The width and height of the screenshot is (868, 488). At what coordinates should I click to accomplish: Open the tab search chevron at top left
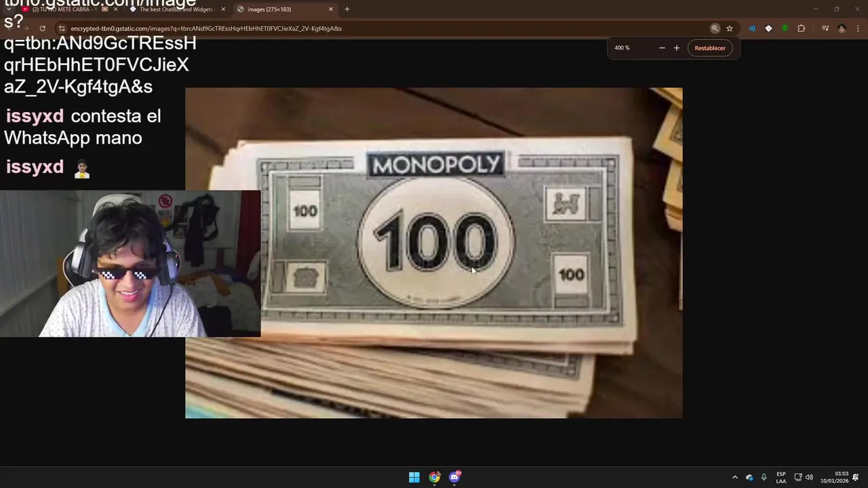(x=9, y=9)
